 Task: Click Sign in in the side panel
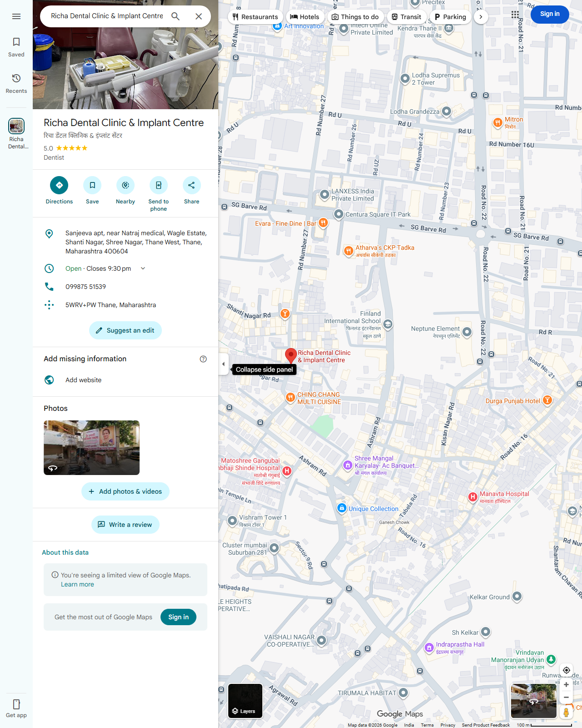point(178,617)
